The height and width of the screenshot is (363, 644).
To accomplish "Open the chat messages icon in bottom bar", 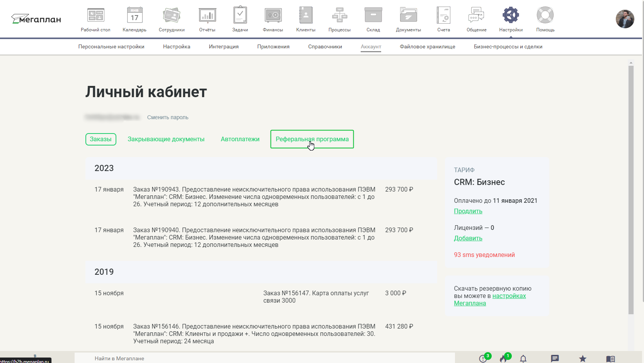I will (555, 359).
